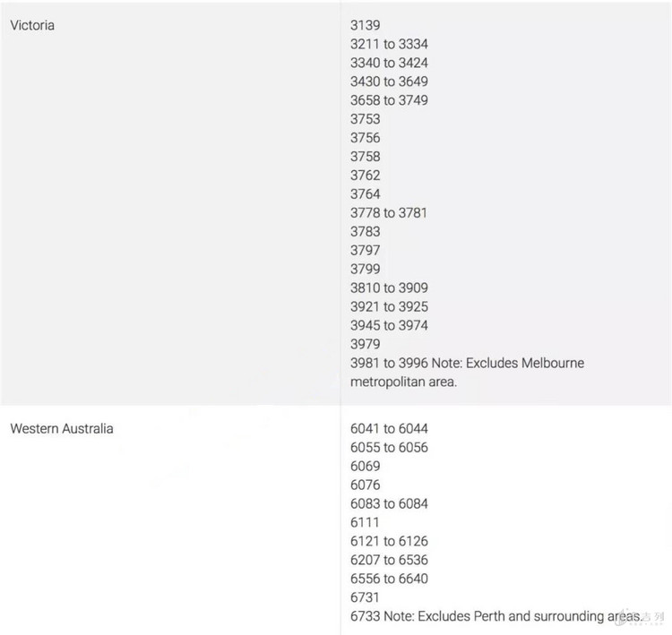Select postcode 3799
The image size is (672, 635).
(366, 269)
